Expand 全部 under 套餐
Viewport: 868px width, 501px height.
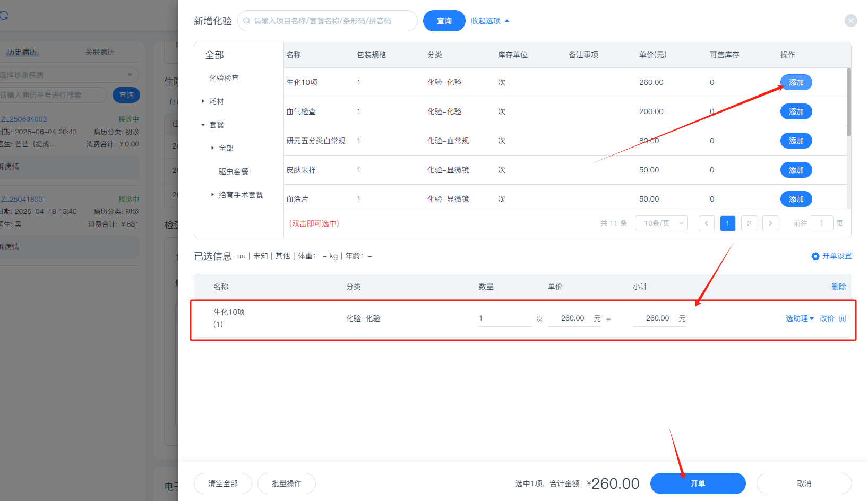[x=212, y=148]
